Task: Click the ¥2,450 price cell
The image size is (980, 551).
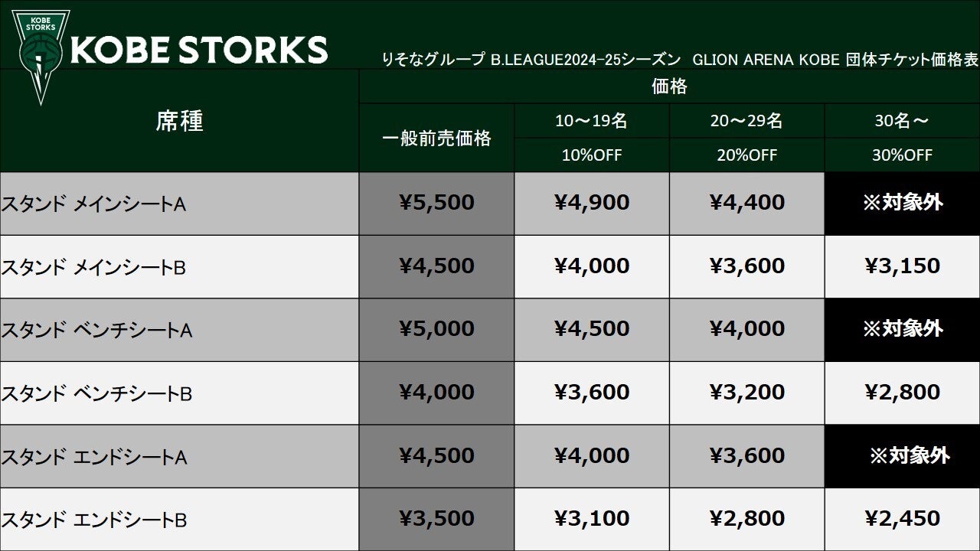Action: pyautogui.click(x=903, y=520)
